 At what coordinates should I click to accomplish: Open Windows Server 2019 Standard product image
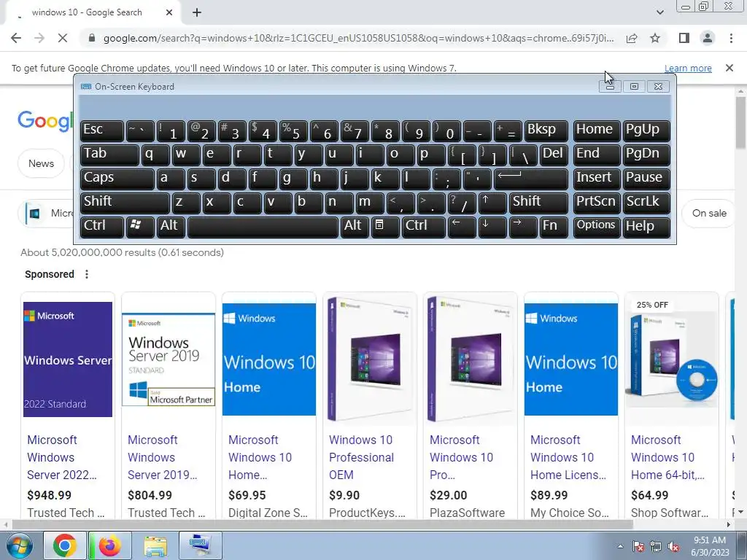point(169,359)
